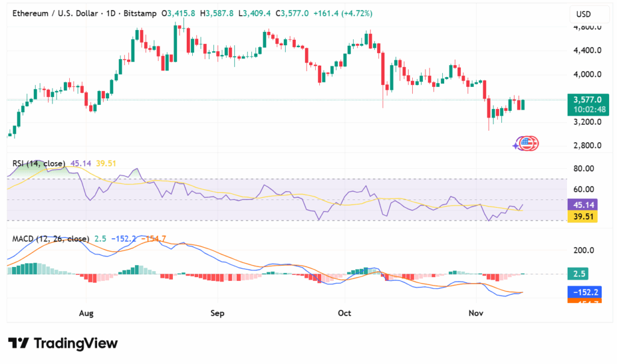
Task: Click the yellow 39.51 value in RSI legend
Action: tap(106, 163)
